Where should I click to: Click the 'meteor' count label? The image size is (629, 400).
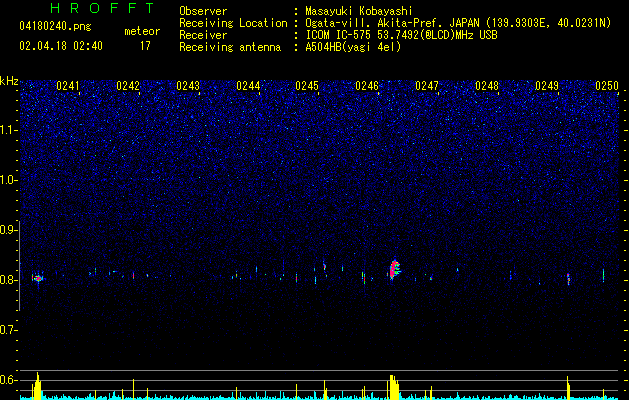coord(142,31)
